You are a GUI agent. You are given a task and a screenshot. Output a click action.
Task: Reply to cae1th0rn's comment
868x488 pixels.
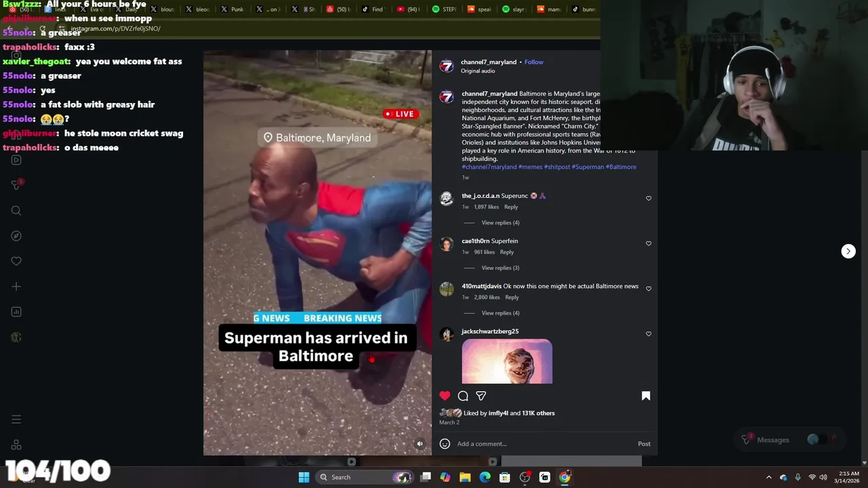pyautogui.click(x=507, y=252)
